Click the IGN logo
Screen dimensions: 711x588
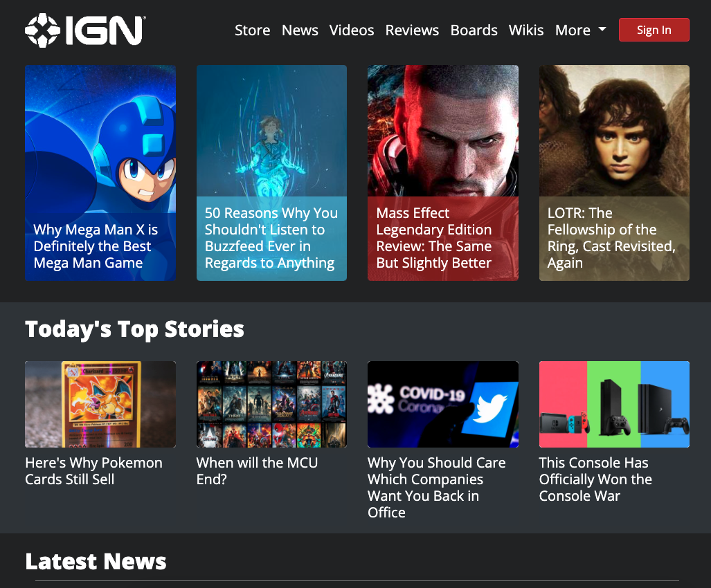pyautogui.click(x=85, y=30)
